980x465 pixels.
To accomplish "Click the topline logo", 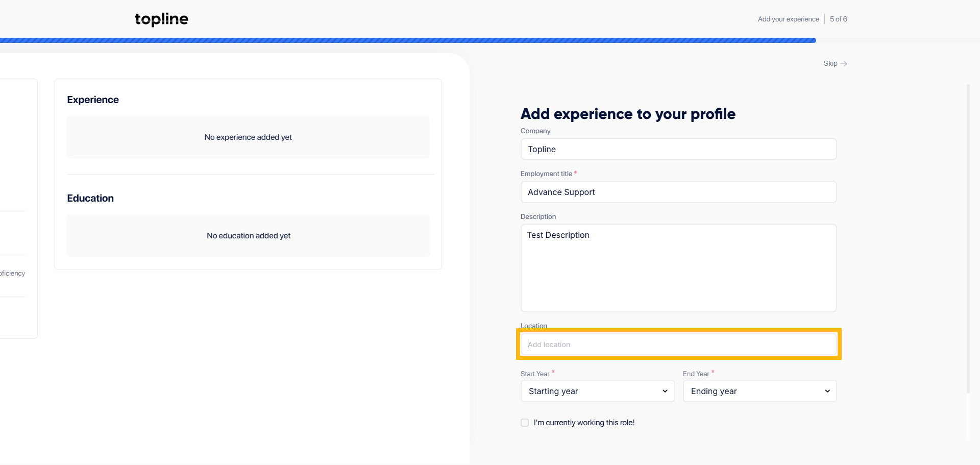I will 161,19.
